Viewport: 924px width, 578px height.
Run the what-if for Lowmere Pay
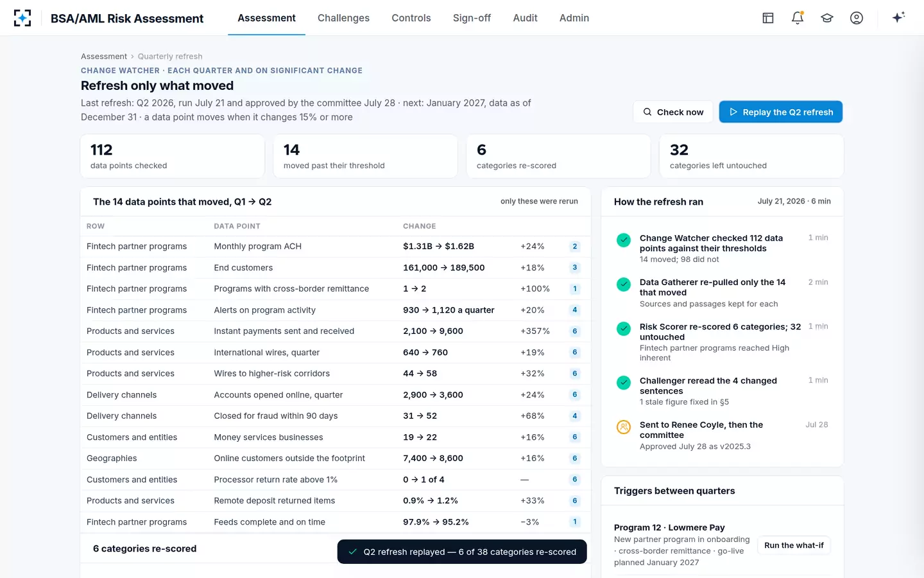pyautogui.click(x=794, y=545)
